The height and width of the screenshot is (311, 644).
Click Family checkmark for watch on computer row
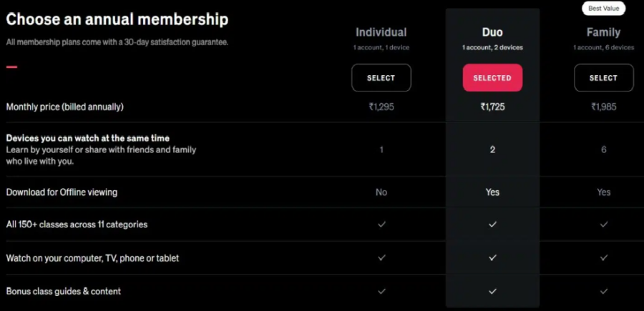(604, 258)
